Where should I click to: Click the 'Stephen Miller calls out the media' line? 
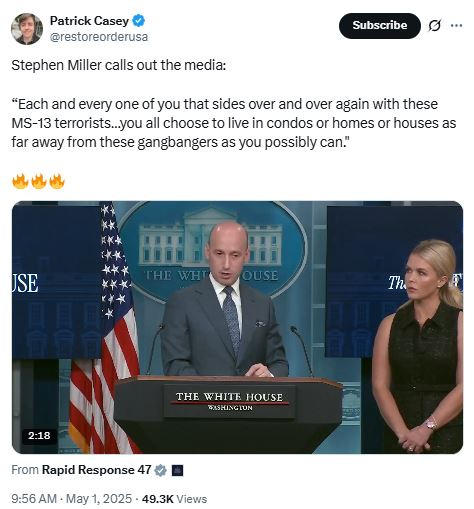point(119,65)
